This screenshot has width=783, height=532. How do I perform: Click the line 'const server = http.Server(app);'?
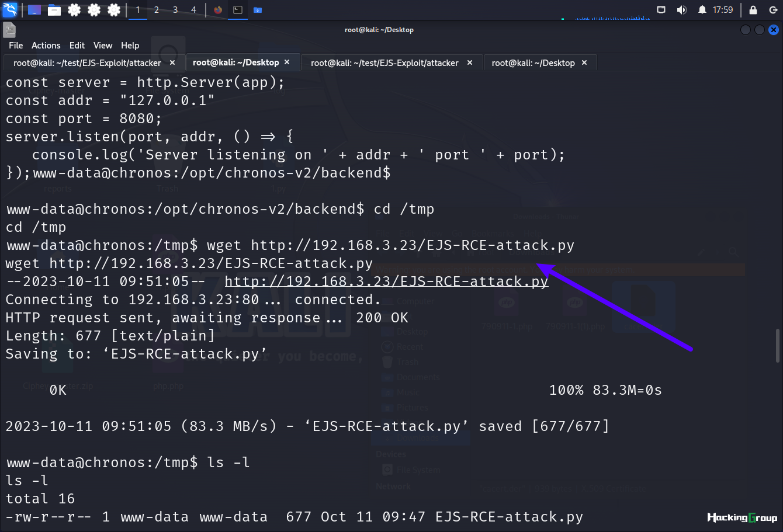pos(145,82)
